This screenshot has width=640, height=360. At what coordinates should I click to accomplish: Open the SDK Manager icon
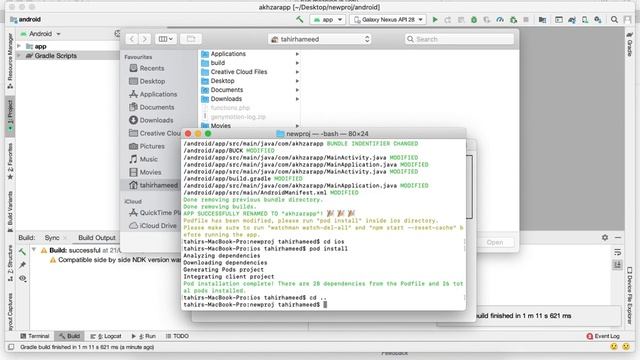tap(598, 19)
